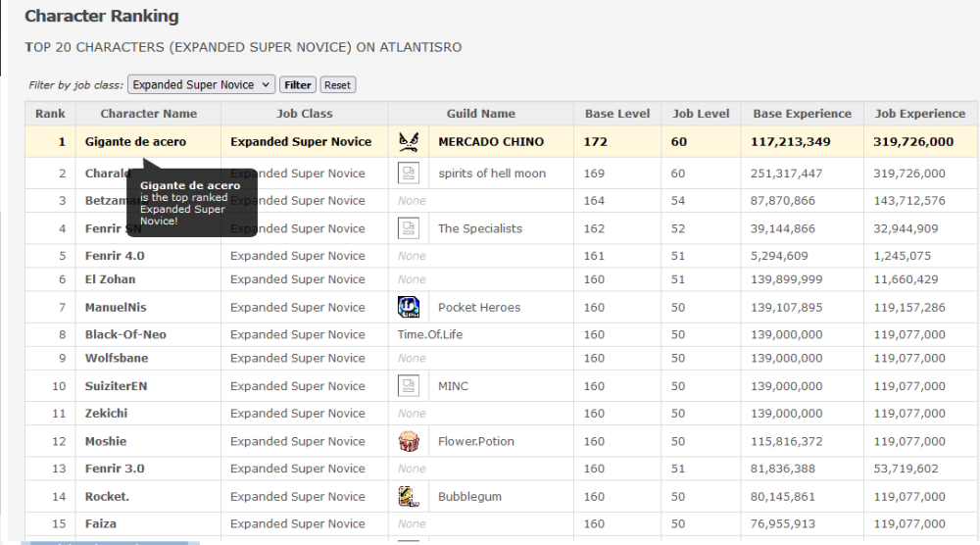Open the Pocket Heroes guild name link
Viewport: 980px width, 545px height.
(x=479, y=308)
